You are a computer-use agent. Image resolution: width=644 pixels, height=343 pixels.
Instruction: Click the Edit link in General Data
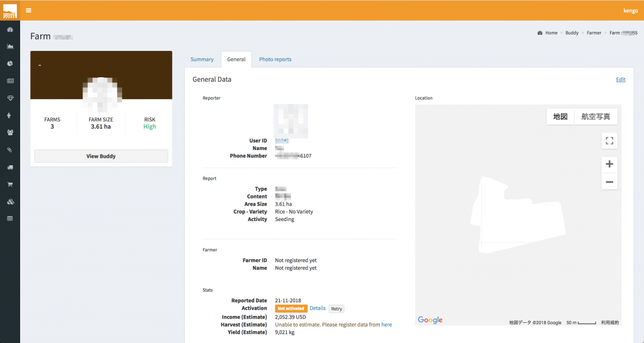coord(620,80)
